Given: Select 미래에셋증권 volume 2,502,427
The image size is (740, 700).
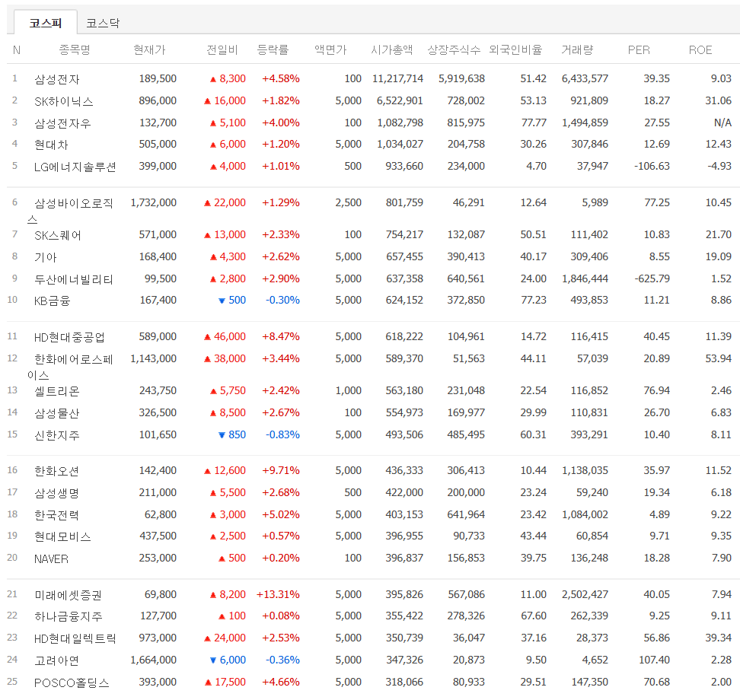Looking at the screenshot, I should 585,595.
